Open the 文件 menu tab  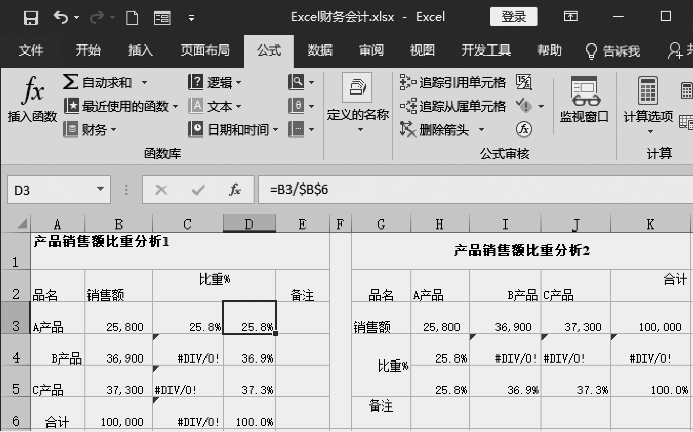[31, 50]
